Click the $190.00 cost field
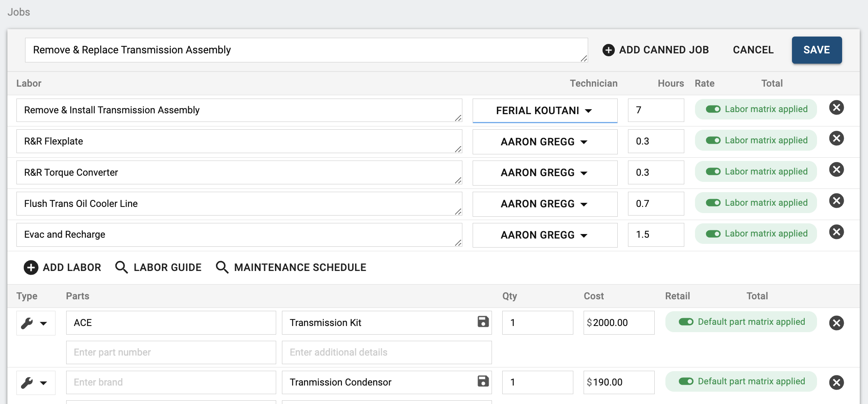 619,382
